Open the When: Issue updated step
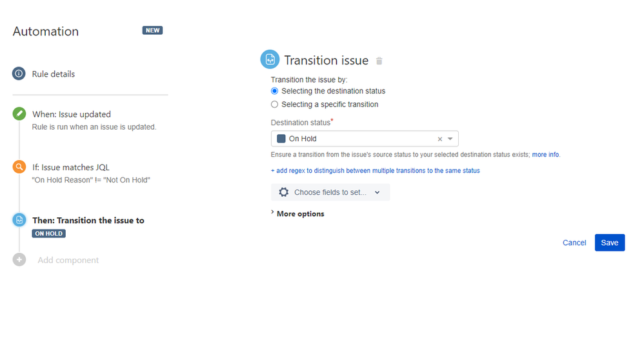 72,114
